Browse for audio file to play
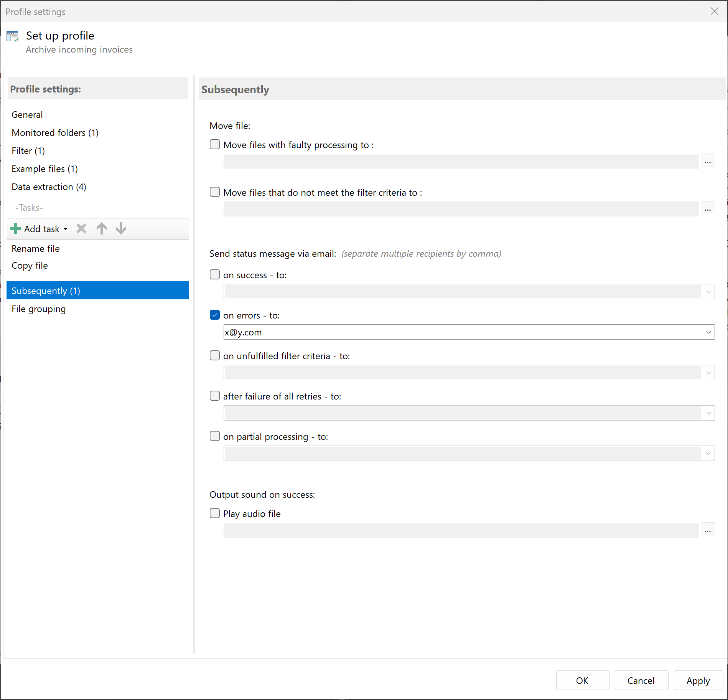This screenshot has height=700, width=728. 708,530
